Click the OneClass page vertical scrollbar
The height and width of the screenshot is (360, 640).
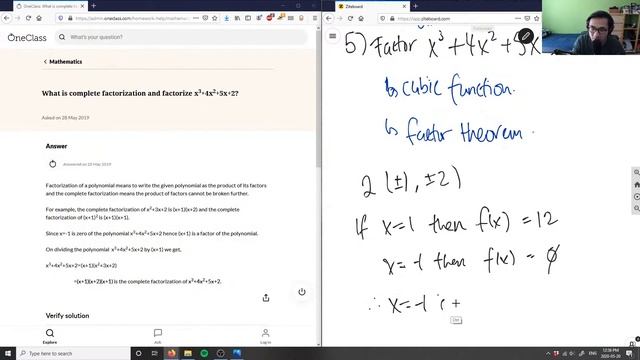point(318,98)
